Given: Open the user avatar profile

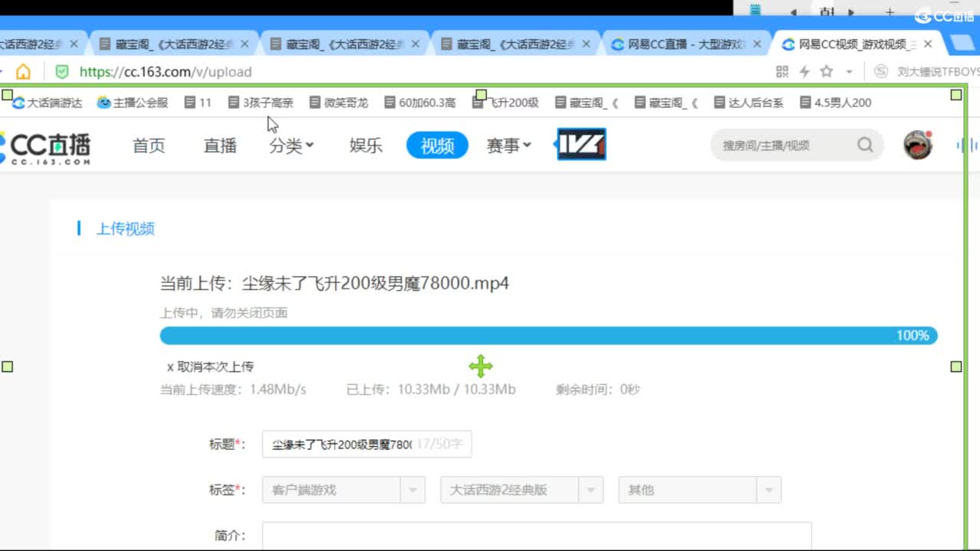Looking at the screenshot, I should pos(917,145).
